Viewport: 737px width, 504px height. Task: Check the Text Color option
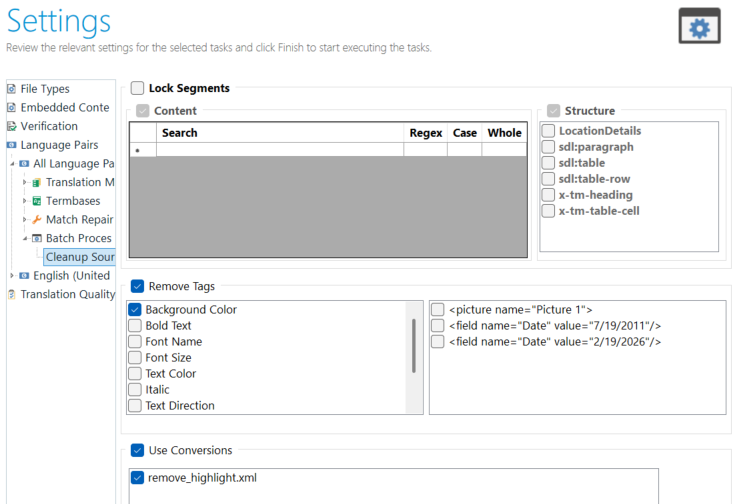point(135,374)
